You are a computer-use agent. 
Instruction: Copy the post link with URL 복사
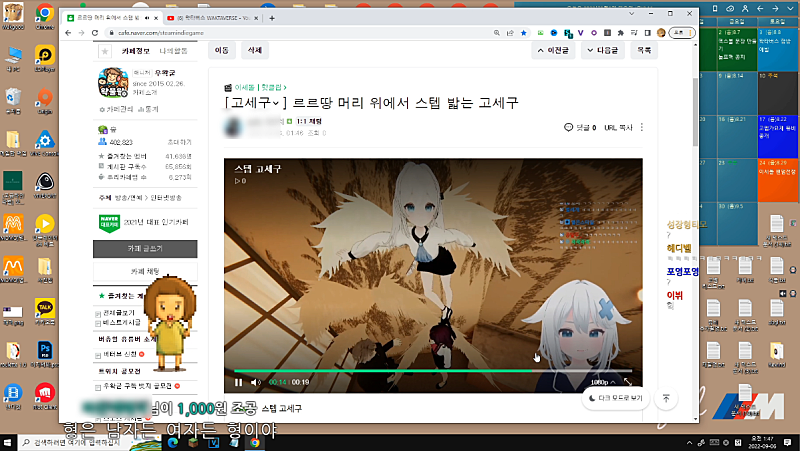(x=618, y=128)
